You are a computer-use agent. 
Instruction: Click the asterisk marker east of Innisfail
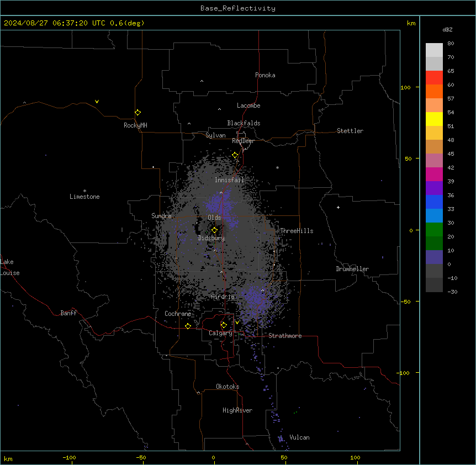pyautogui.click(x=277, y=167)
